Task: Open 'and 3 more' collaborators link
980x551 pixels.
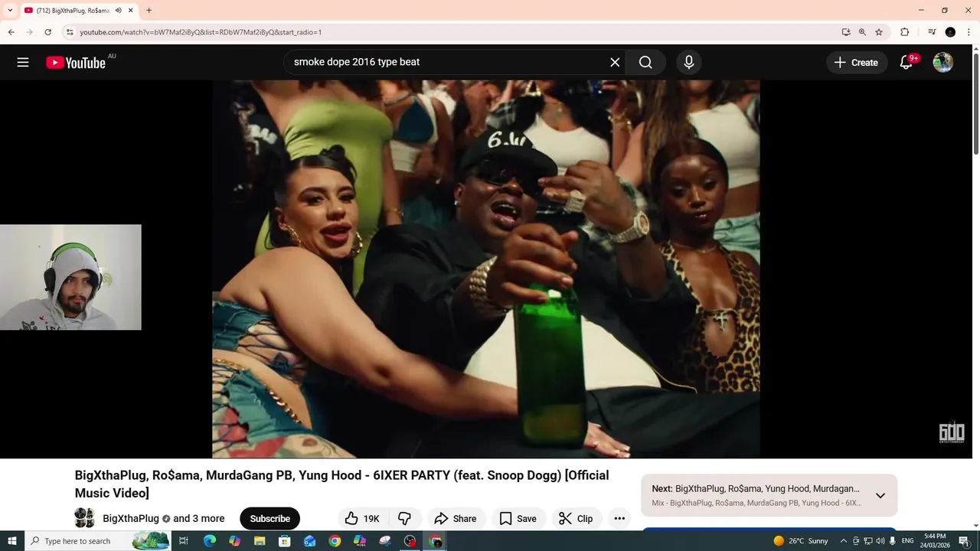Action: [x=199, y=518]
